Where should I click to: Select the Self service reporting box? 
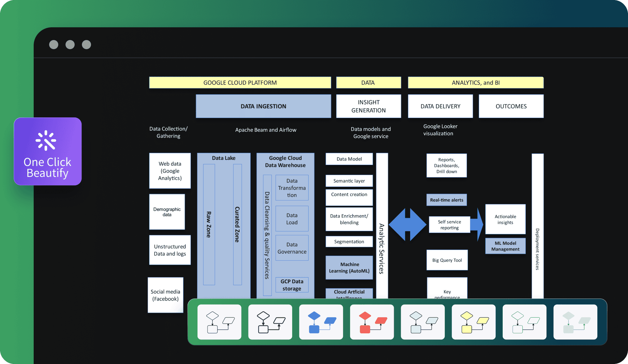449,225
